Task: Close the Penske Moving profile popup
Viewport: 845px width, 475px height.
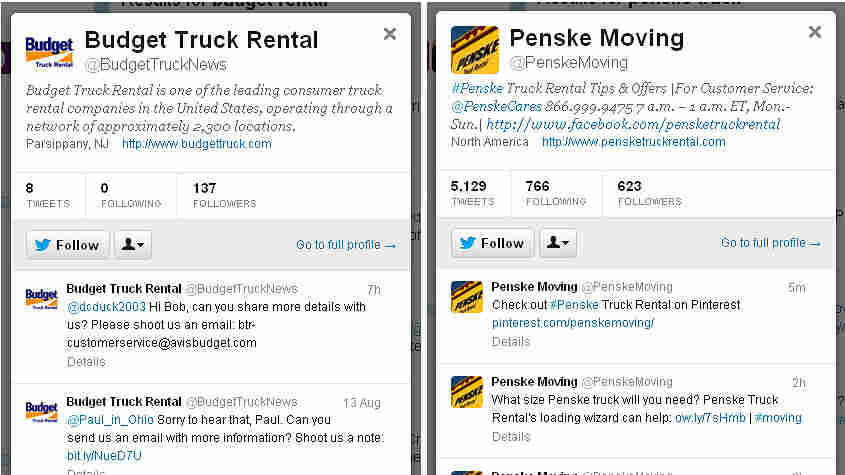Action: (815, 32)
